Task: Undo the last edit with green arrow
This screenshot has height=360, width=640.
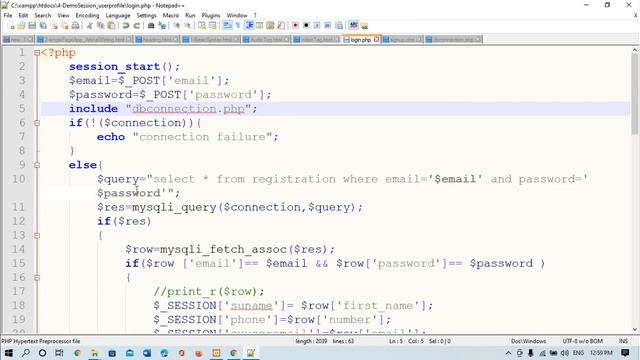Action: pos(126,26)
